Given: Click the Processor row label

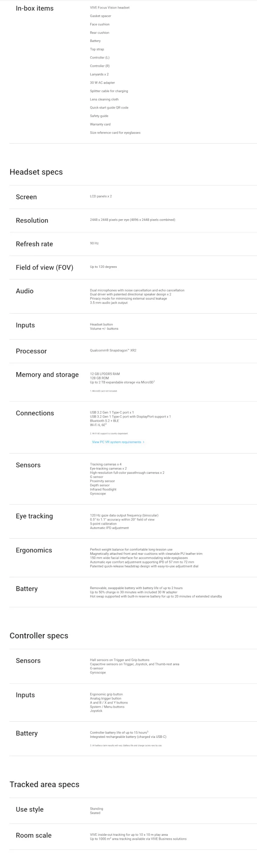Looking at the screenshot, I should [x=31, y=351].
